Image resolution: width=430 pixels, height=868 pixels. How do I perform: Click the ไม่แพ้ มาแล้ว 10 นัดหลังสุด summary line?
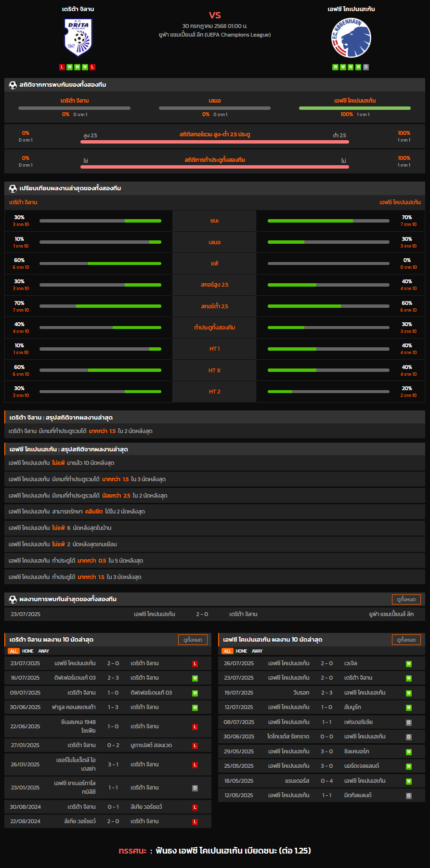coord(215,463)
